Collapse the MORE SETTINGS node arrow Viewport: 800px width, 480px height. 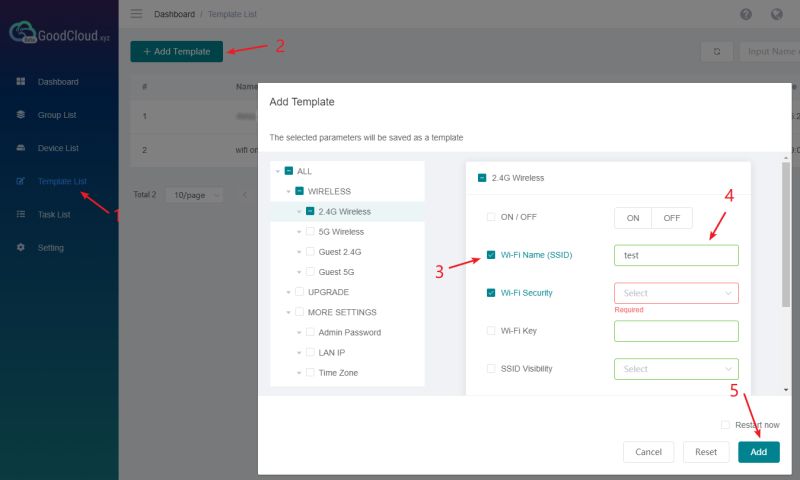[288, 312]
